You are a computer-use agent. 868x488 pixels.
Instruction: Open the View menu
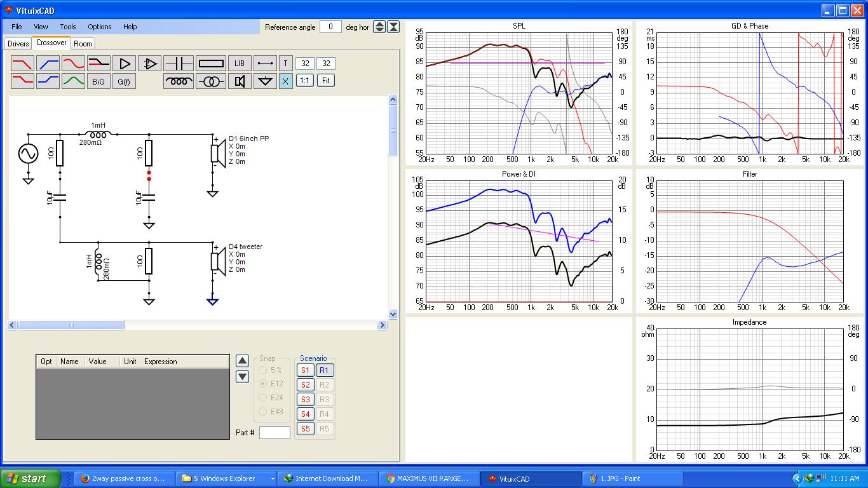(x=41, y=27)
